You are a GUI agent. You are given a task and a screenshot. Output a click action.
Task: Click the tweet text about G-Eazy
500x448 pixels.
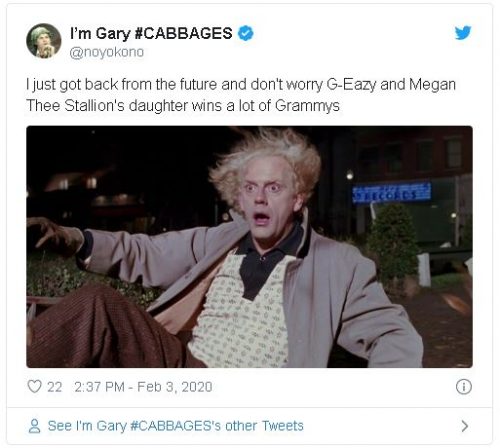[241, 95]
